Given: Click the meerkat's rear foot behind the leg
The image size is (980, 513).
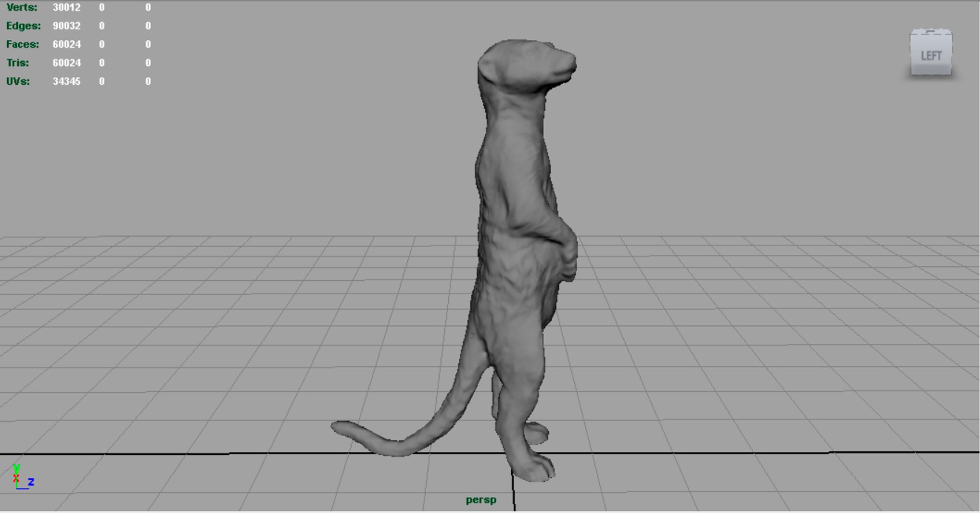Looking at the screenshot, I should pos(537,432).
